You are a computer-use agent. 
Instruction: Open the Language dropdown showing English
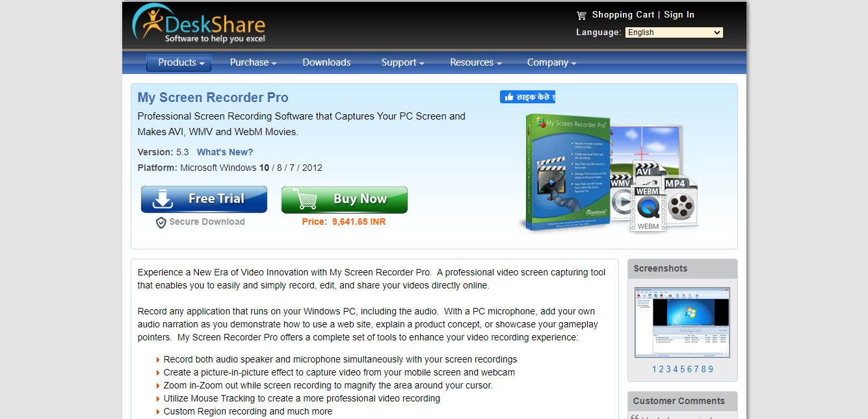click(674, 32)
